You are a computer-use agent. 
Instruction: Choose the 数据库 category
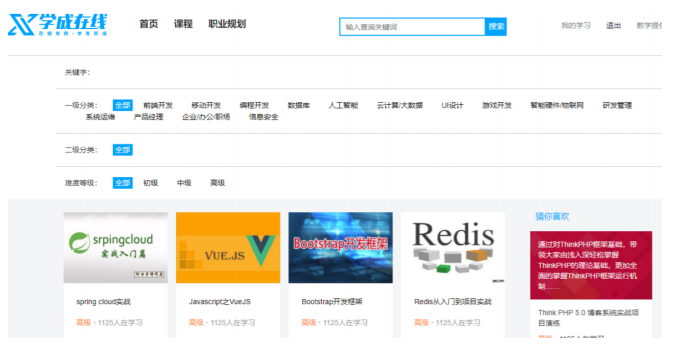[299, 105]
